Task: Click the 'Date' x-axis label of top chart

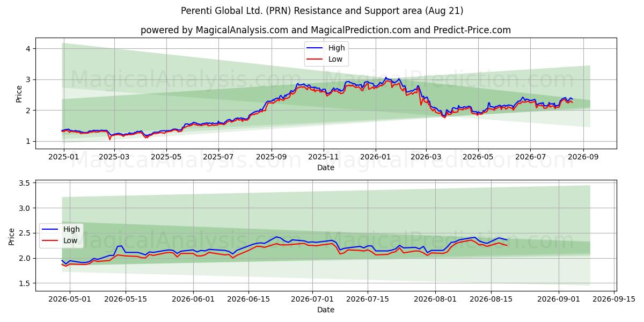Action: 326,167
